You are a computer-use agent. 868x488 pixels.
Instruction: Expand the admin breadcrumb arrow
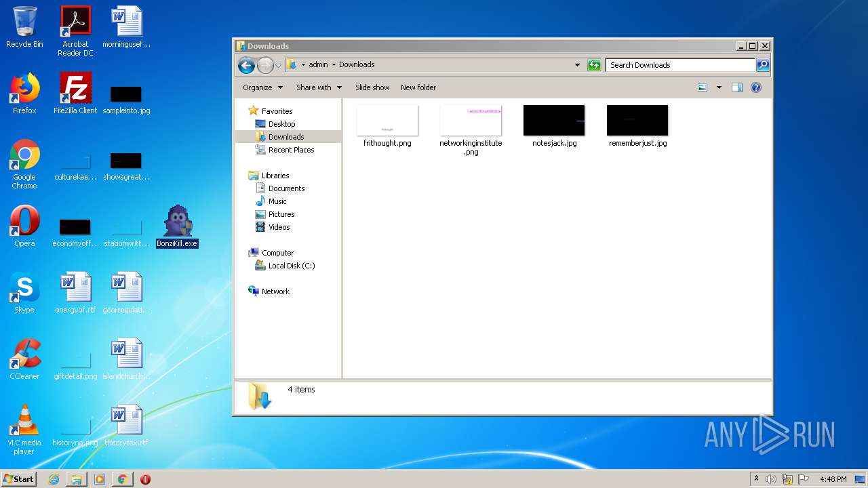coord(334,65)
